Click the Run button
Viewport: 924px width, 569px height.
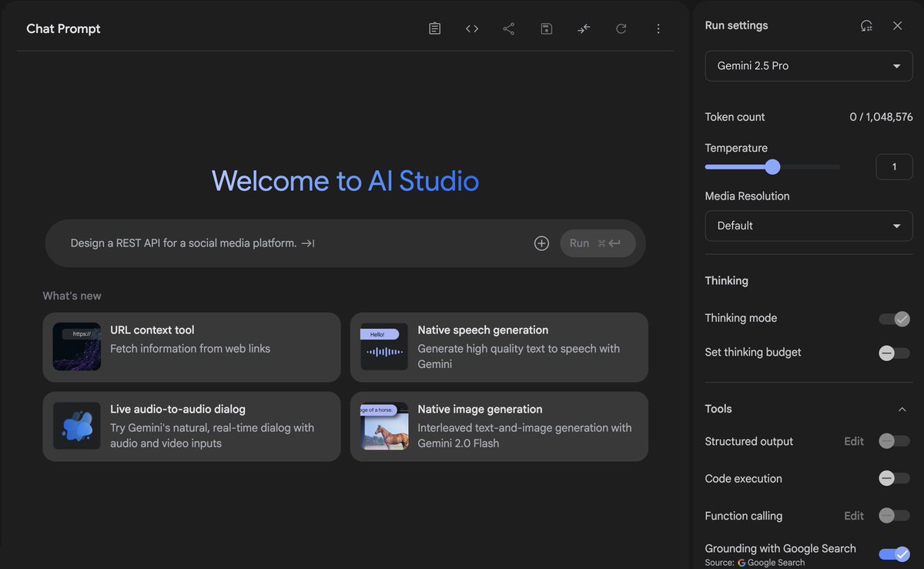[598, 243]
